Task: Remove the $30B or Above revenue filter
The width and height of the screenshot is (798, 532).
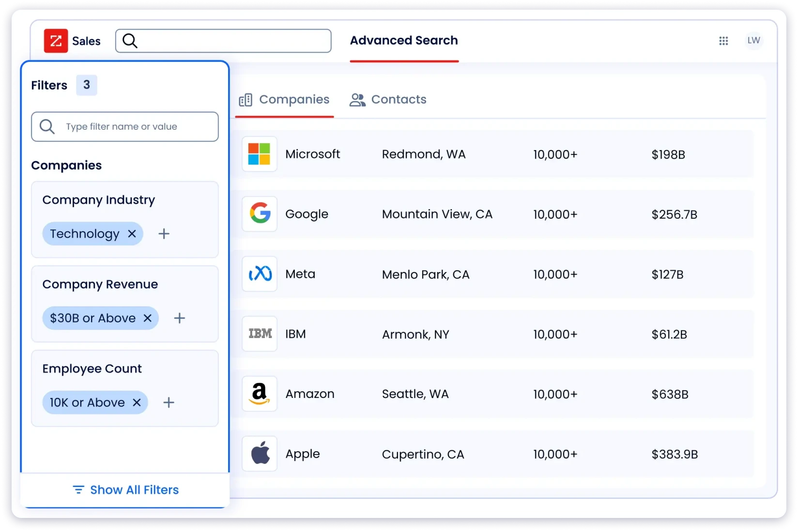Action: [x=148, y=318]
